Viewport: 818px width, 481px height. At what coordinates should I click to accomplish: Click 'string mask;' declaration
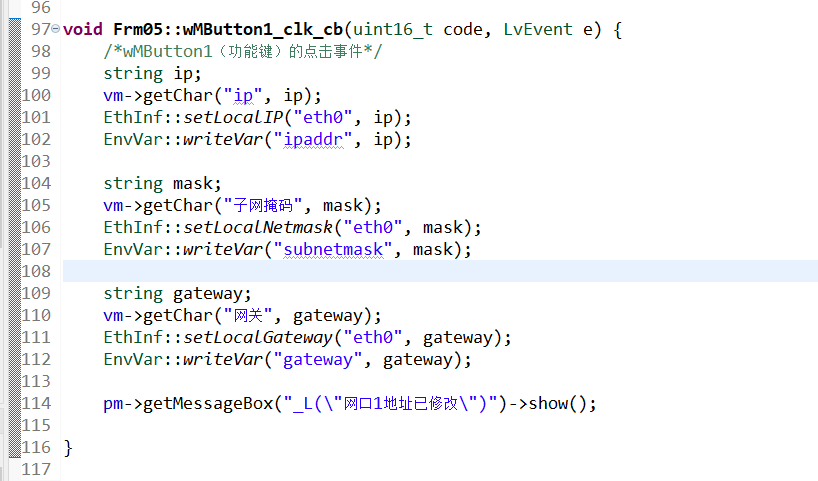click(162, 184)
